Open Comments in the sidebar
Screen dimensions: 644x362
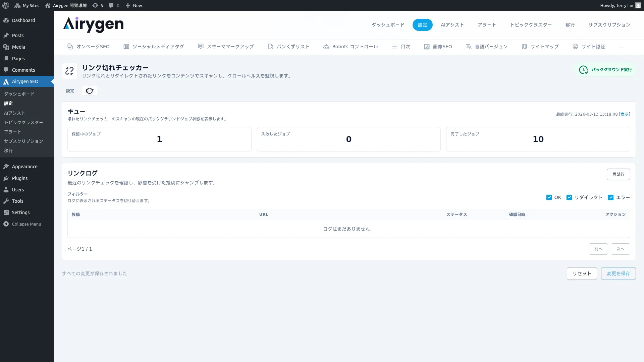click(x=27, y=70)
